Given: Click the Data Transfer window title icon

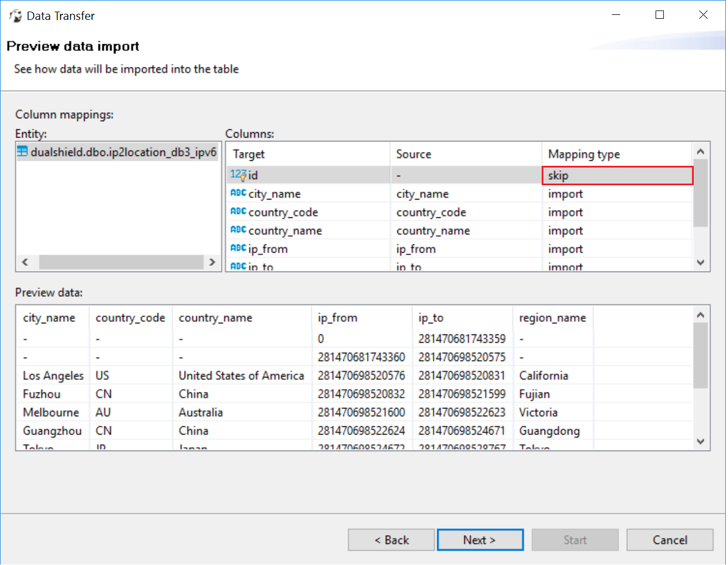Looking at the screenshot, I should tap(15, 15).
